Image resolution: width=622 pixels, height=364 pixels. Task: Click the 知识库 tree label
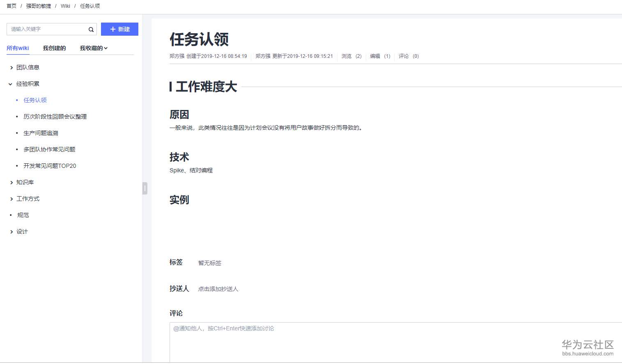(25, 182)
